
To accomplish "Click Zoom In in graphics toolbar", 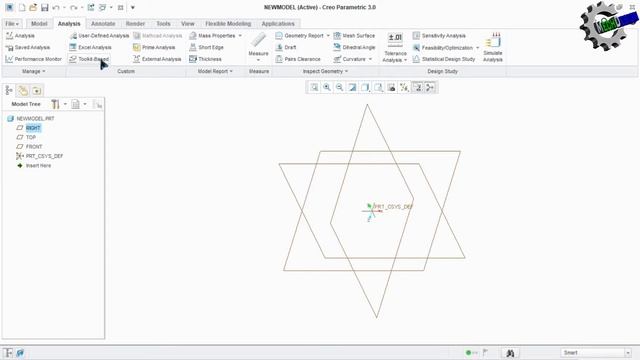I will click(x=327, y=87).
